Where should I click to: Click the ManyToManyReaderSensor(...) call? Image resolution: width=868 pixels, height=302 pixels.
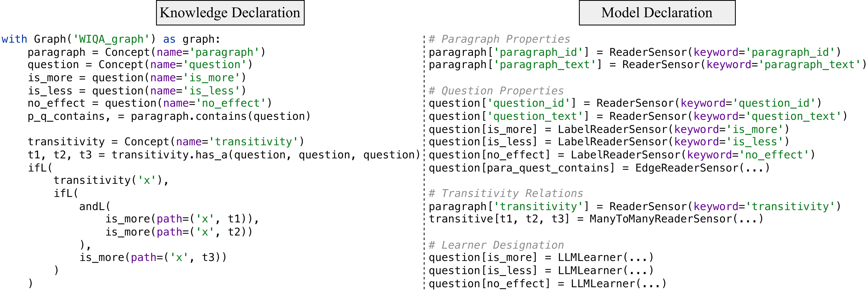coord(676,219)
